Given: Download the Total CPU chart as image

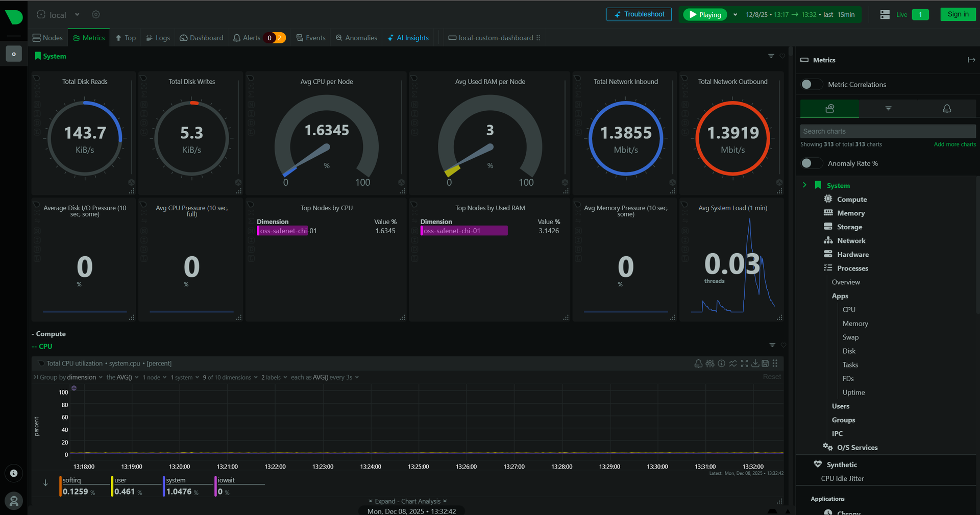Looking at the screenshot, I should pyautogui.click(x=755, y=363).
